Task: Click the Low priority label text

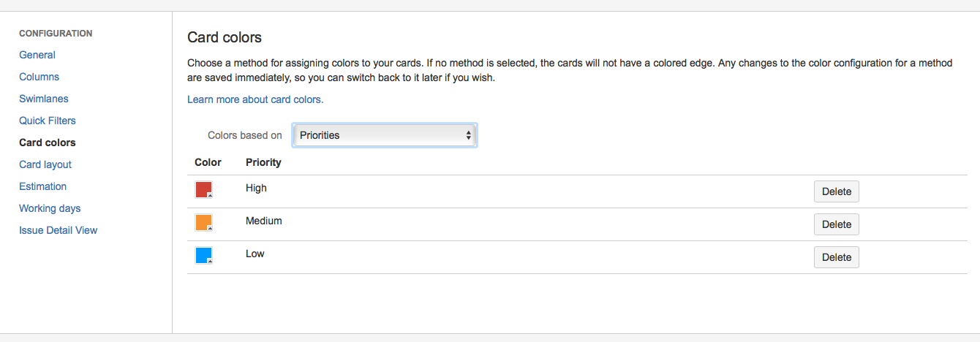Action: [255, 254]
